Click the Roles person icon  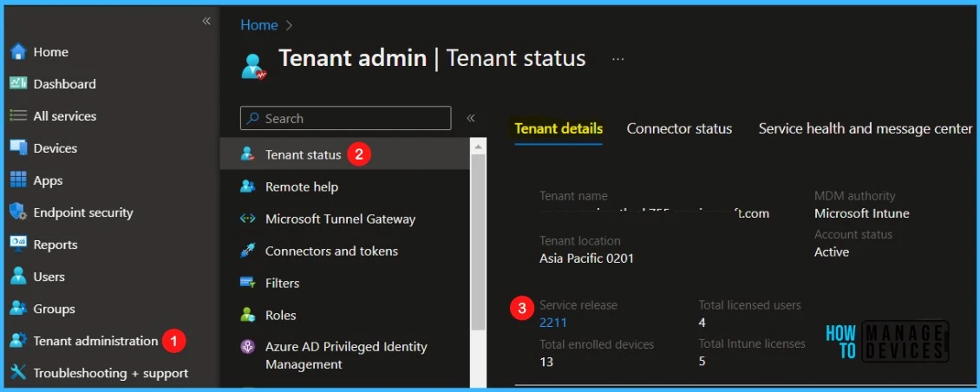248,315
